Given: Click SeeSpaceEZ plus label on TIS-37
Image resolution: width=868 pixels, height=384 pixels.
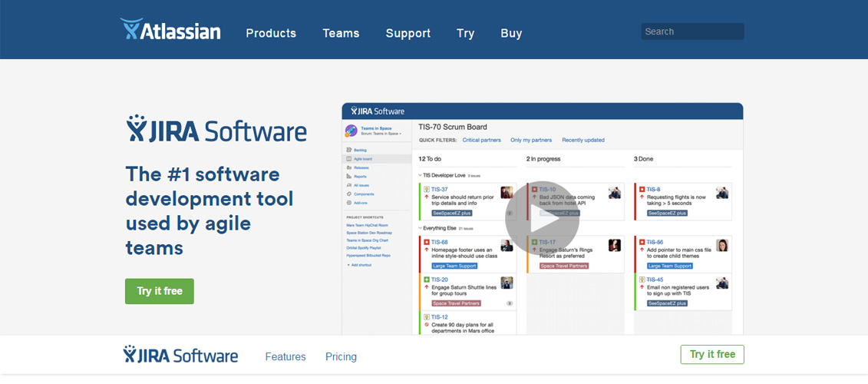Looking at the screenshot, I should [x=452, y=213].
